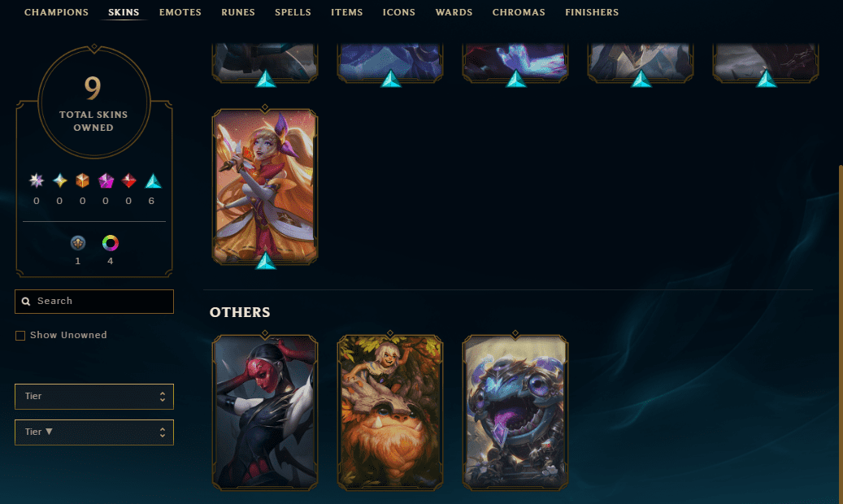Click the pink Epic tier gem icon
This screenshot has width=843, height=504.
106,180
